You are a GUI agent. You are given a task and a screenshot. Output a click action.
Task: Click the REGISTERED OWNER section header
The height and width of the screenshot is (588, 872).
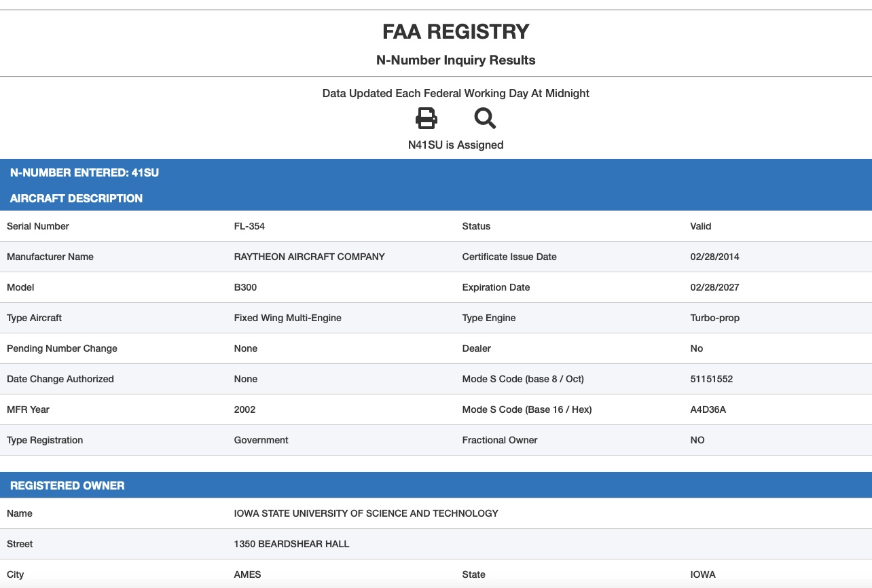(x=67, y=485)
